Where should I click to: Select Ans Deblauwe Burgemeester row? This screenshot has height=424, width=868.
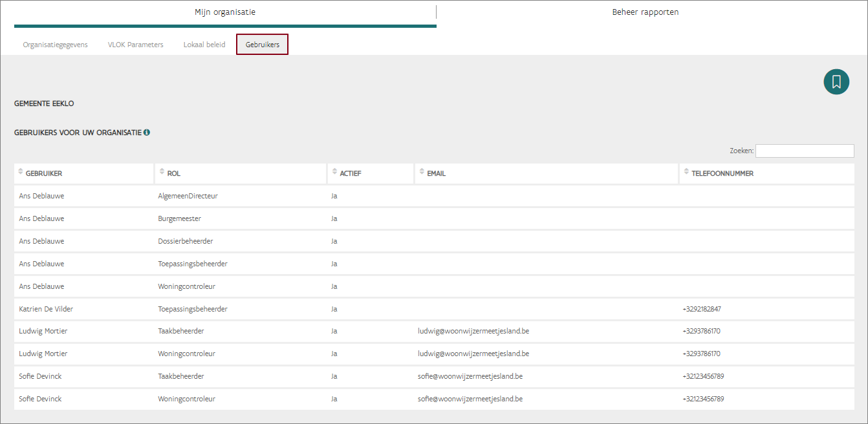tap(179, 218)
